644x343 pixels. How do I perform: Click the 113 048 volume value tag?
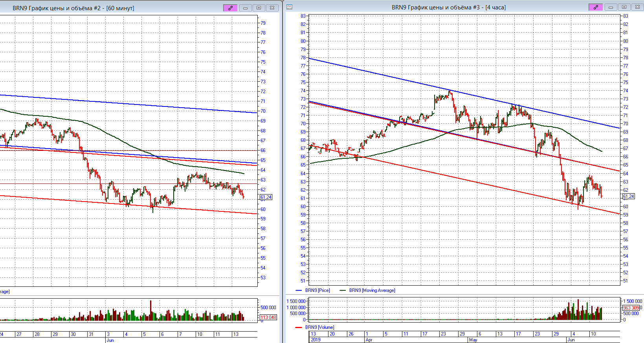268,317
